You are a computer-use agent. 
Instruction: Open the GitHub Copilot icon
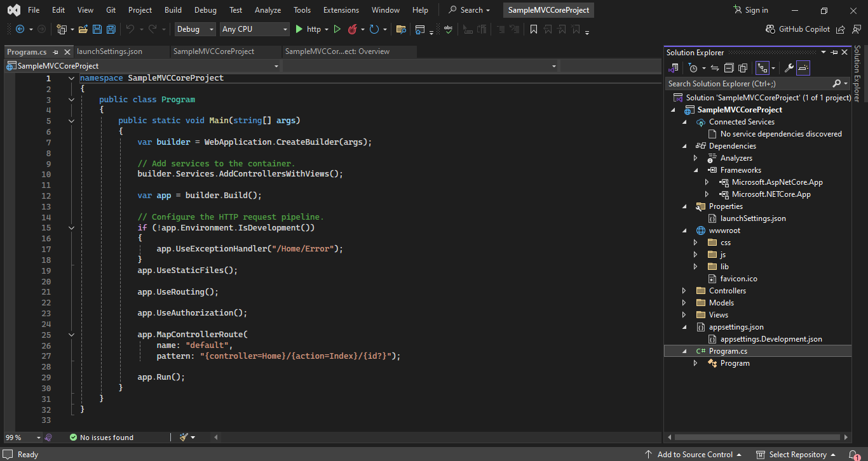771,29
